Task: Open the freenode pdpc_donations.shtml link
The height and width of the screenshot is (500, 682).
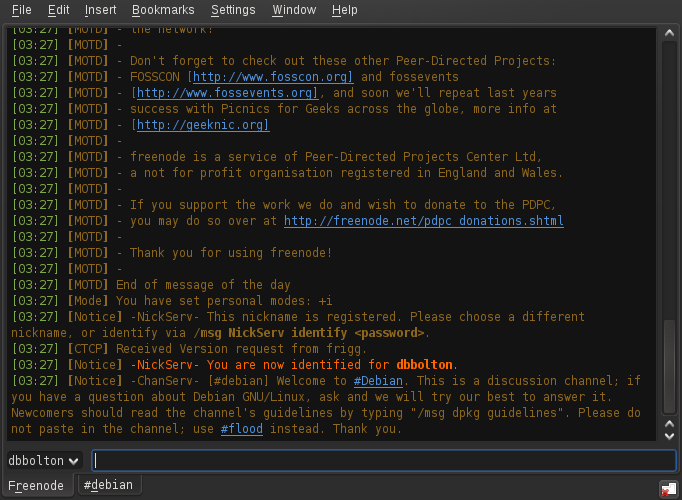Action: pos(424,221)
